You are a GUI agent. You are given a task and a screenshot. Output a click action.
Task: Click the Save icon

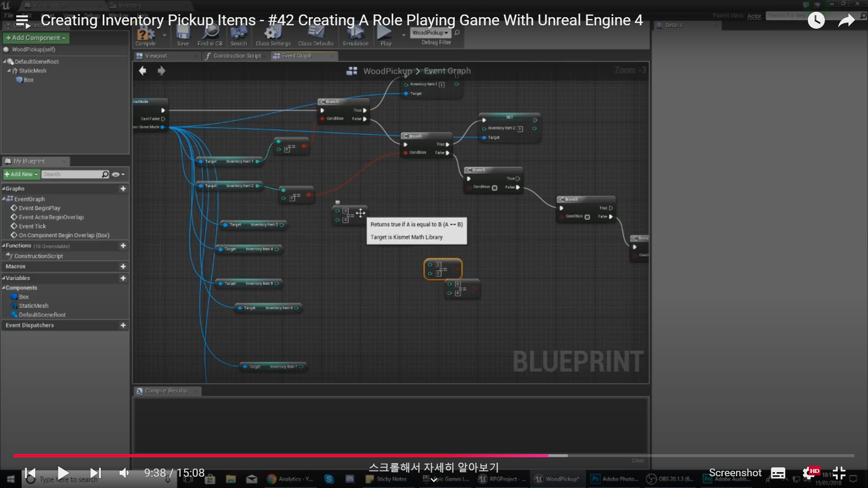(x=183, y=35)
